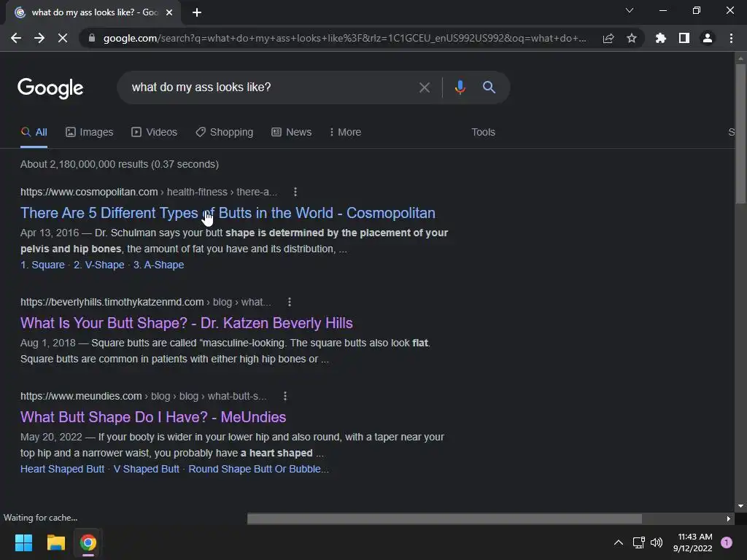The width and height of the screenshot is (747, 560).
Task: Open 'Round Shape Butt Or Bubble' sitelink
Action: pos(258,469)
